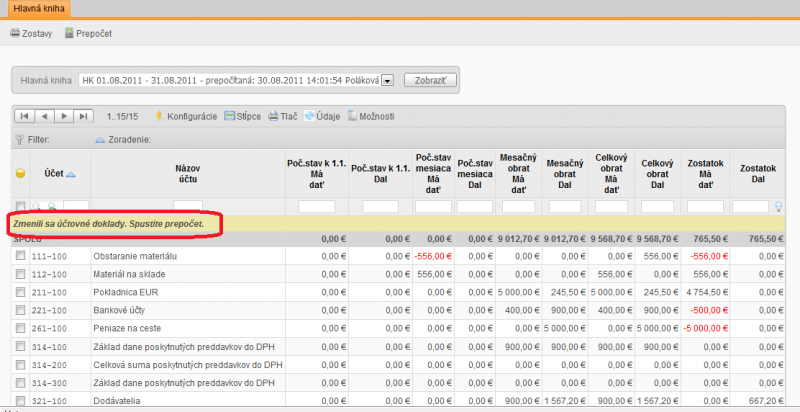This screenshot has width=800, height=412.
Task: Click the Peniaze na ceste account name
Action: [x=127, y=328]
